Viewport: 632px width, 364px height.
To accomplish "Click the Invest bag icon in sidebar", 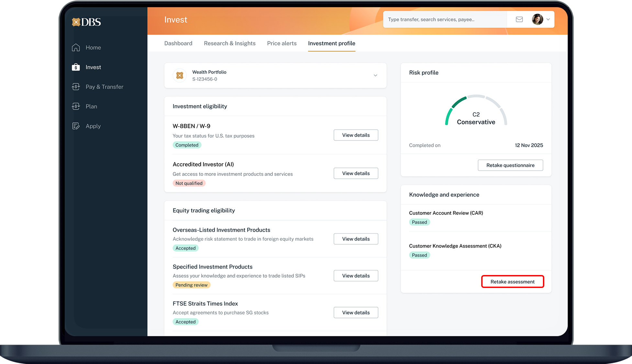I will click(x=76, y=67).
